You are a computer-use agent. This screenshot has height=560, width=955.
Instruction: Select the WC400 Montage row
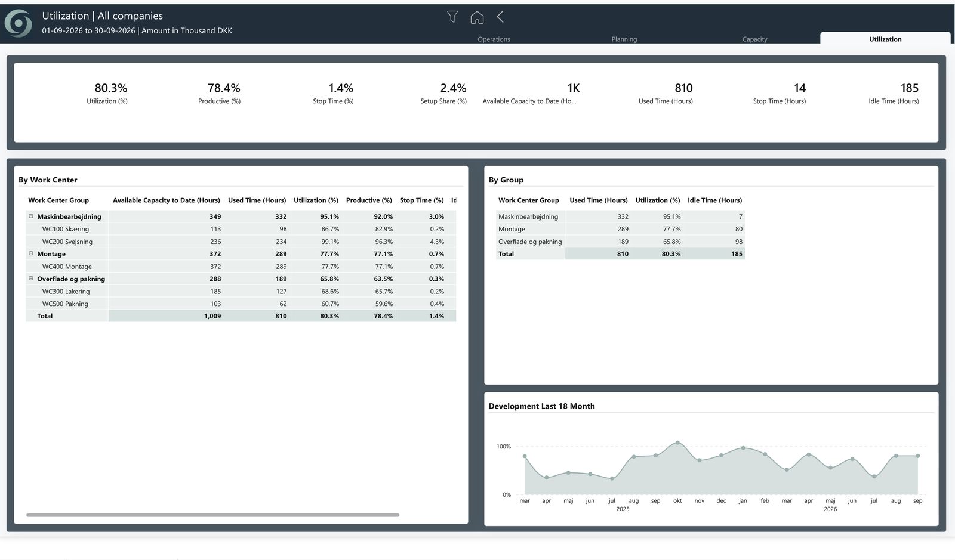[241, 267]
